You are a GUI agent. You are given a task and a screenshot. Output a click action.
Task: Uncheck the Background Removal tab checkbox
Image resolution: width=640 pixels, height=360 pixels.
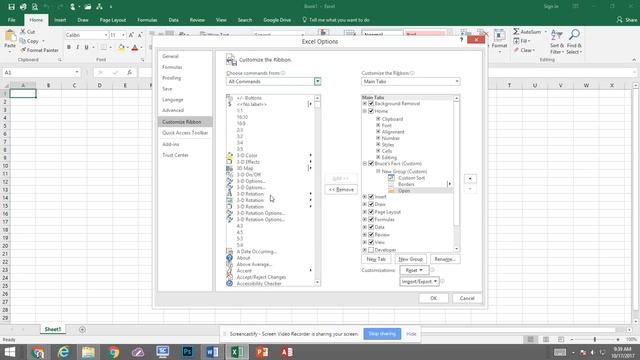click(x=371, y=104)
